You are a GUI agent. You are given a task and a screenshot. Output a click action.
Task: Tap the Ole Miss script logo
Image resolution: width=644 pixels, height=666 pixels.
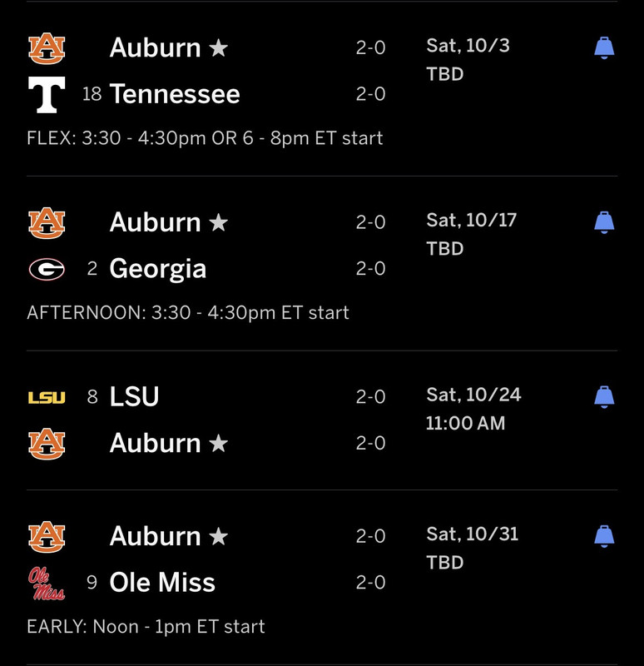tap(47, 584)
